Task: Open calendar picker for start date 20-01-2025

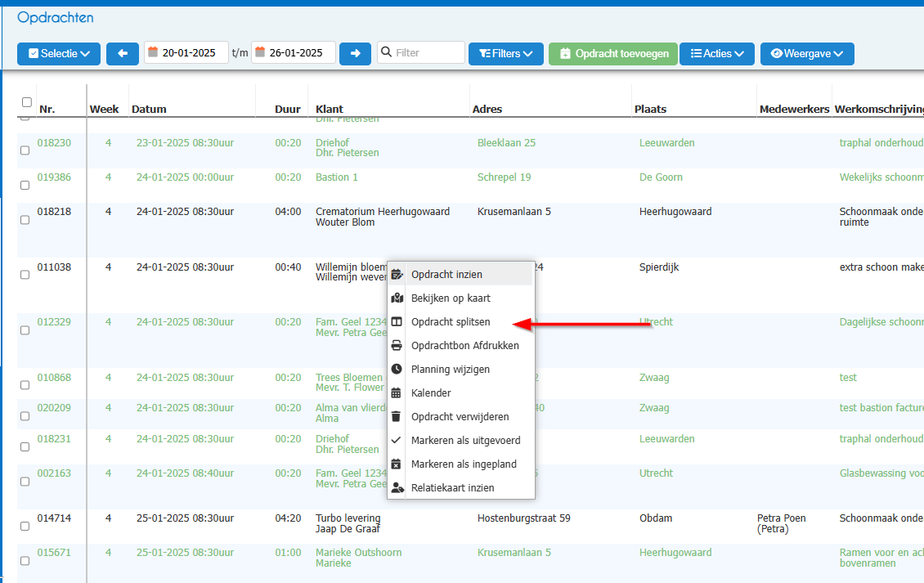Action: 153,52
